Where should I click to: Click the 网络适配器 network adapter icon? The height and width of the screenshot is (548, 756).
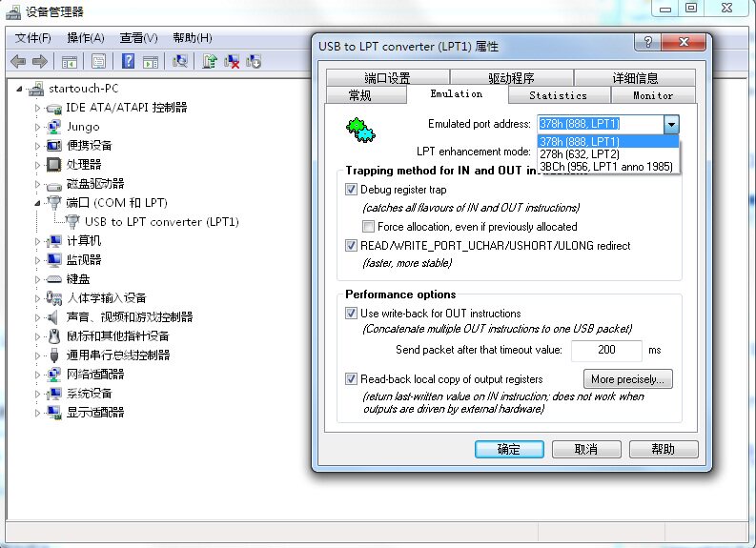tap(54, 374)
